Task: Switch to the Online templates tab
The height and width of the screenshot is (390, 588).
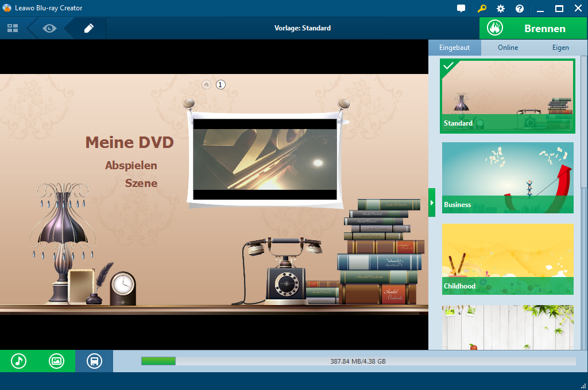Action: pyautogui.click(x=508, y=48)
